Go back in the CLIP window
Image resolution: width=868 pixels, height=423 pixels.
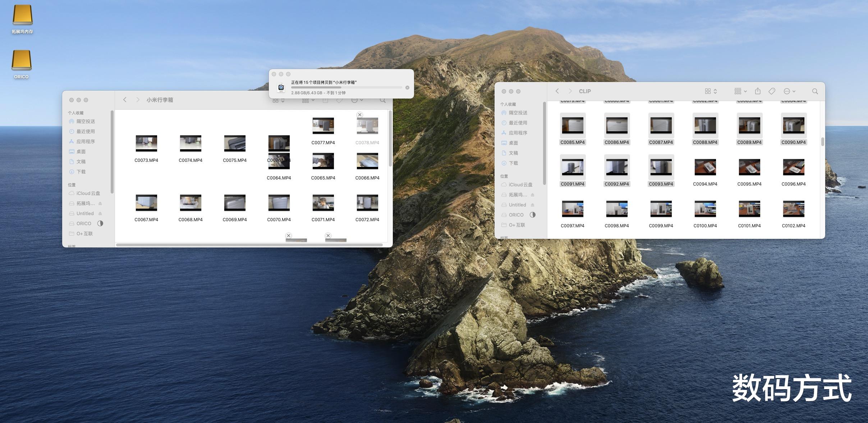click(557, 91)
